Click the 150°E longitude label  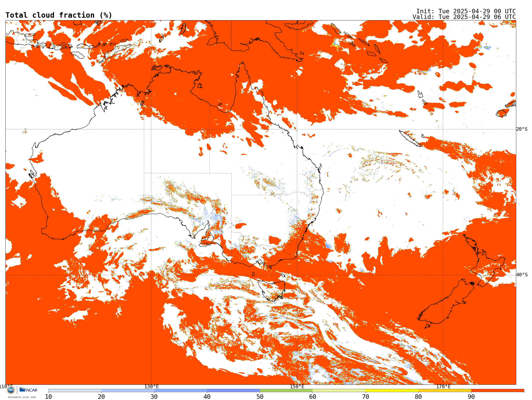(297, 387)
